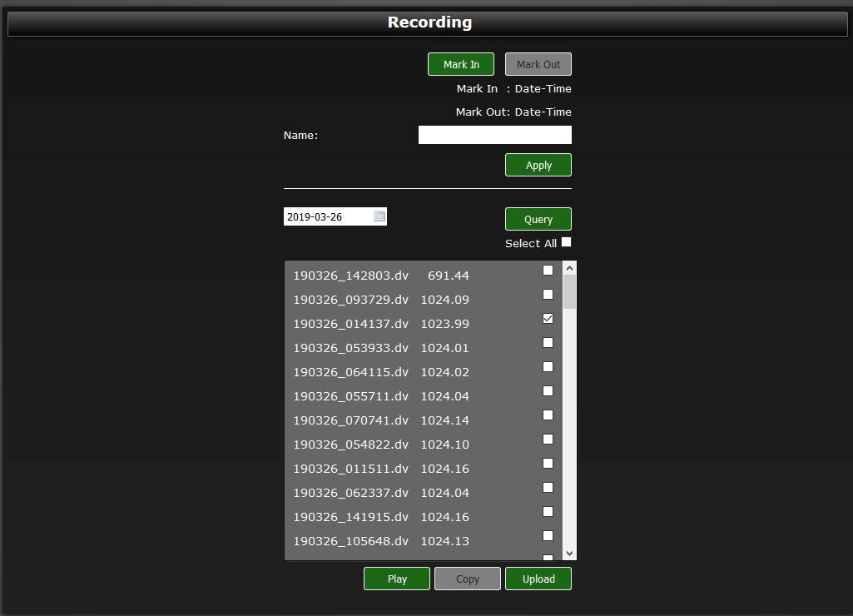853x616 pixels.
Task: Click the file list scrollbar thumb
Action: pos(569,292)
